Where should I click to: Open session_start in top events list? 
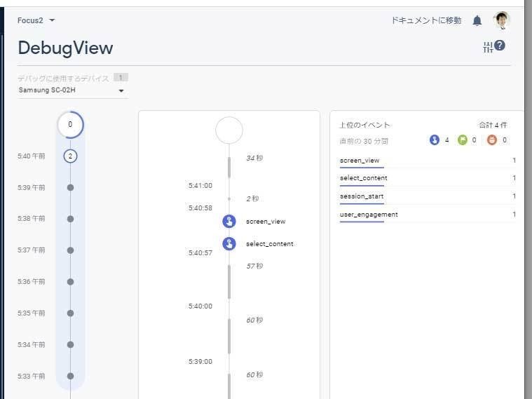pyautogui.click(x=362, y=196)
